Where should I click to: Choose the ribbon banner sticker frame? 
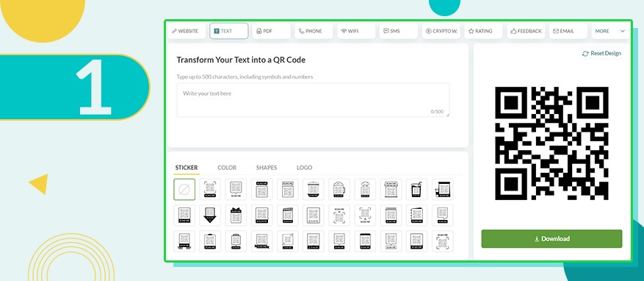click(261, 241)
